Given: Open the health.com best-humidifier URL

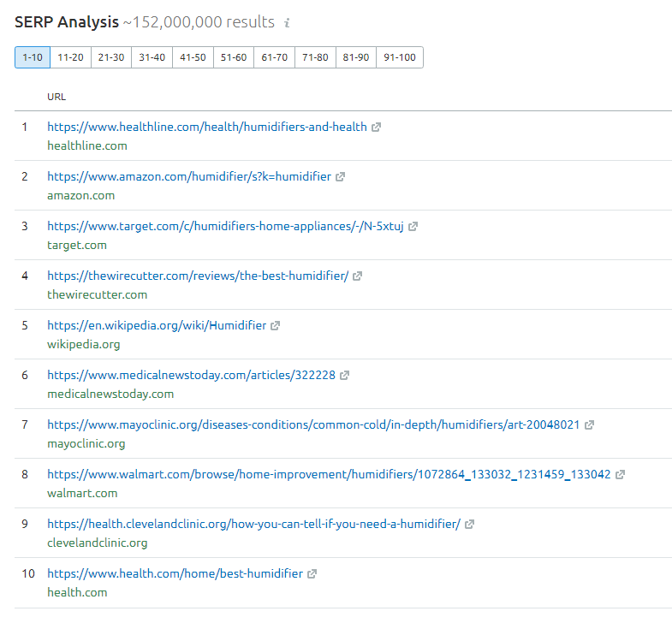Looking at the screenshot, I should click(175, 574).
